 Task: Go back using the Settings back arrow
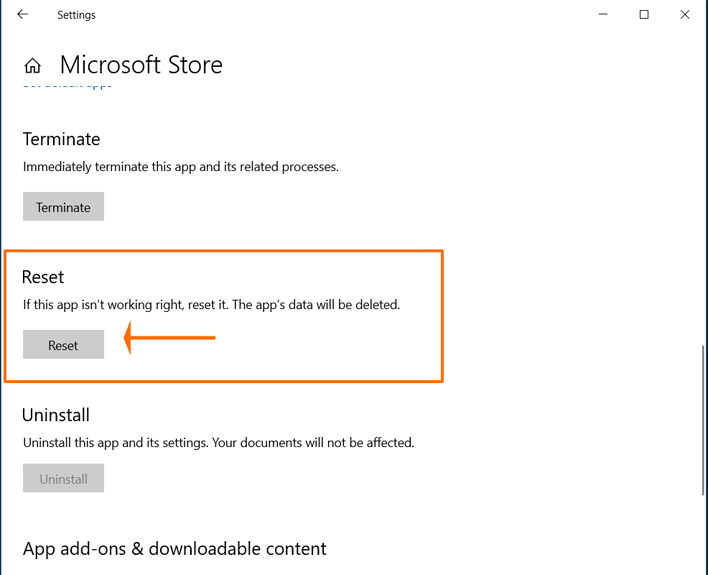(23, 14)
